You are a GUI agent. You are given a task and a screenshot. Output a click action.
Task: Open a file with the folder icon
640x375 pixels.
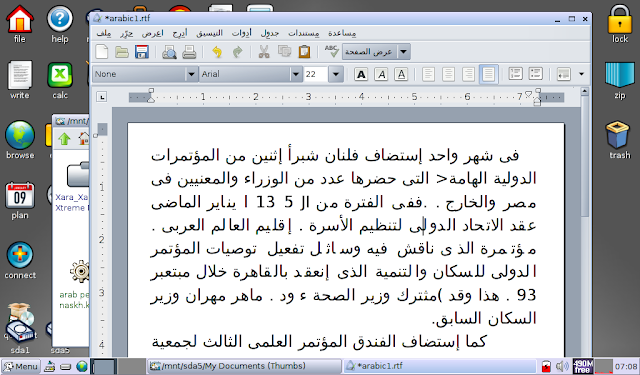(122, 52)
